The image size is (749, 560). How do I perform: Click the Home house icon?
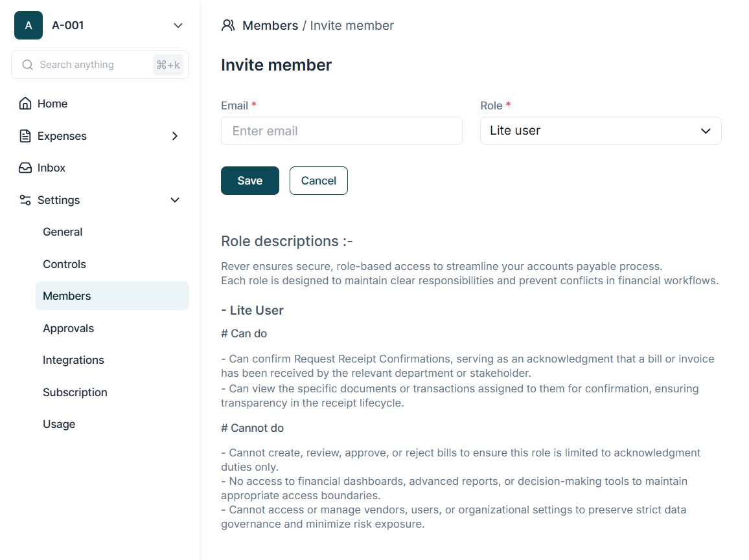25,104
